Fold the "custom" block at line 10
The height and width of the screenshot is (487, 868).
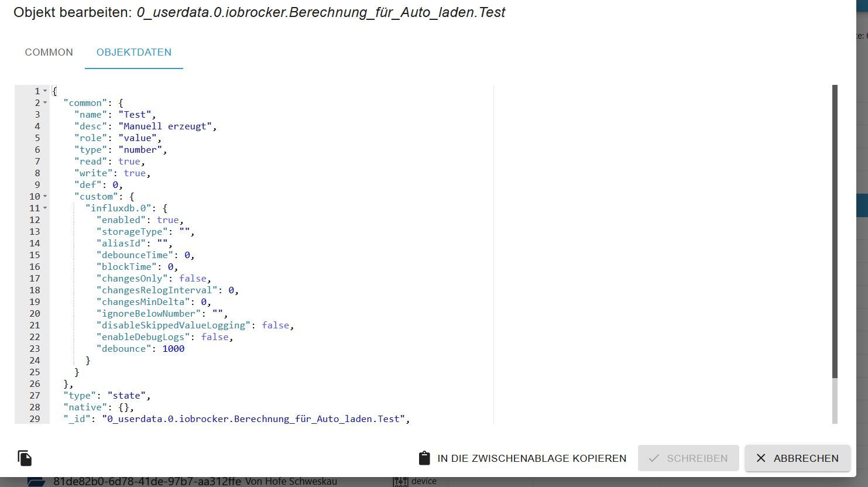click(x=45, y=197)
